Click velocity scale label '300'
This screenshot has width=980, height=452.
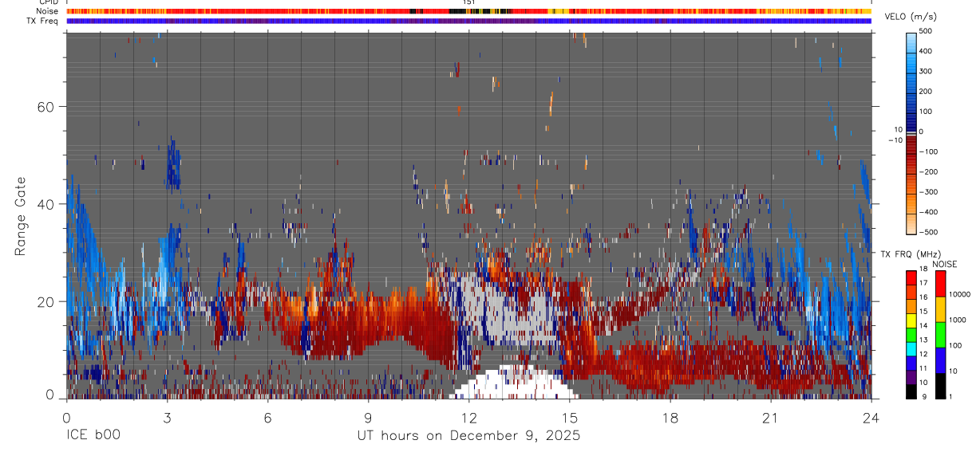(926, 71)
